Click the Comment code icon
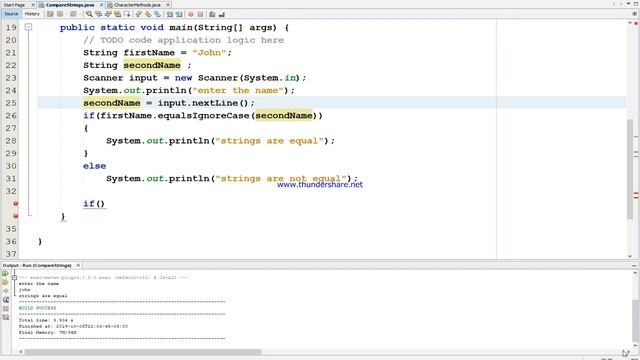 [212, 14]
